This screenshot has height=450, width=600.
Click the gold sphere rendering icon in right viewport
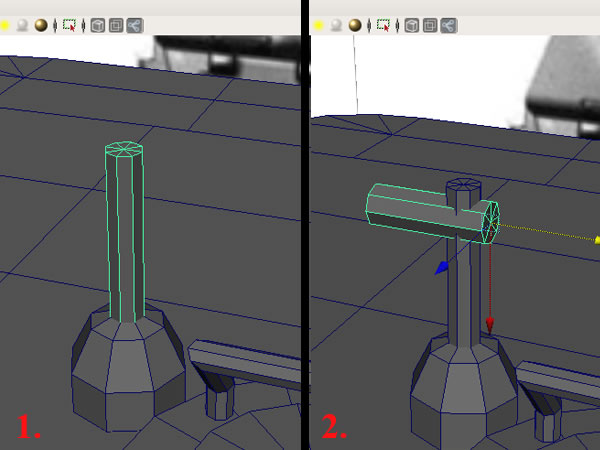(x=355, y=25)
